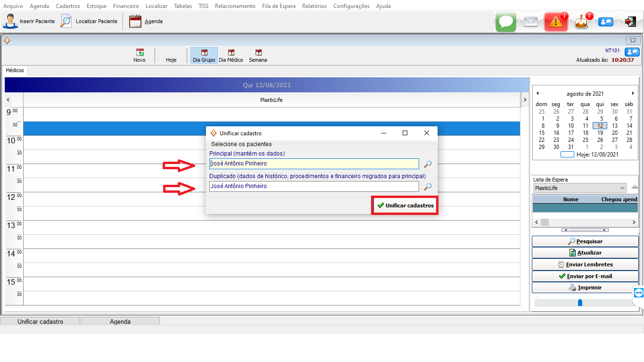Switch to Semana view
This screenshot has height=362, width=644.
[x=258, y=56]
